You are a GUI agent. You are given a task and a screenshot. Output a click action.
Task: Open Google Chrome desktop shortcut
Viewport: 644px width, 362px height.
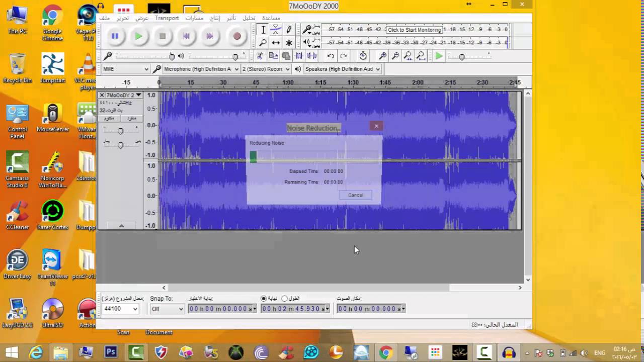[x=52, y=23]
